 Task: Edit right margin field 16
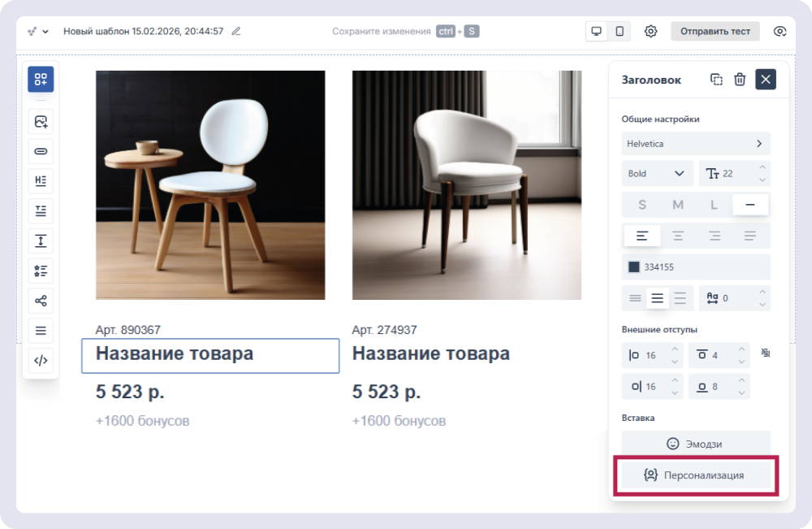click(652, 387)
